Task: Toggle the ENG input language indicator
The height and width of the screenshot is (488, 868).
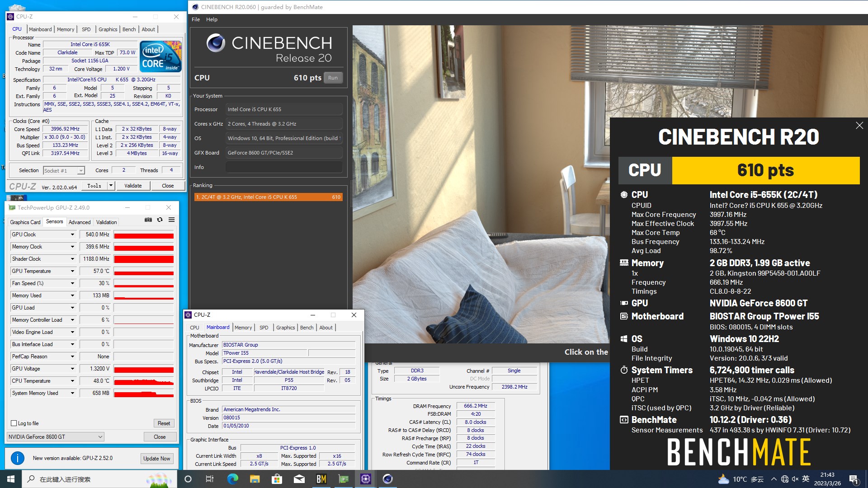Action: (806, 479)
